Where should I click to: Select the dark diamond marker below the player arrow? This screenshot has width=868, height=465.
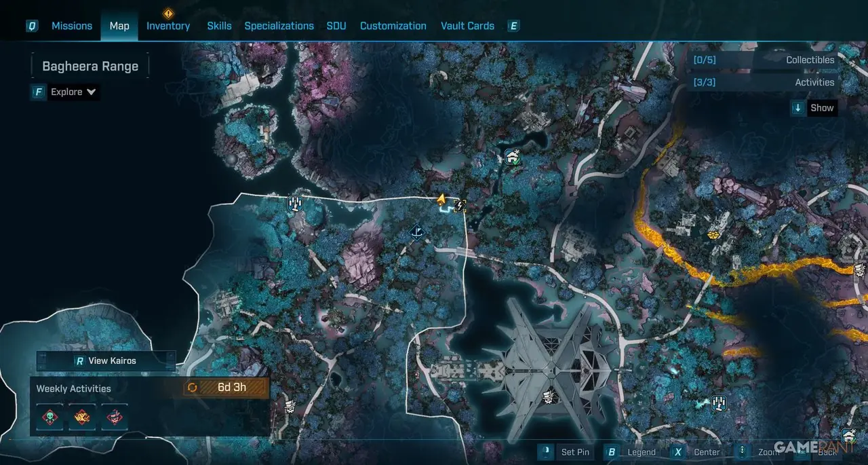417,233
